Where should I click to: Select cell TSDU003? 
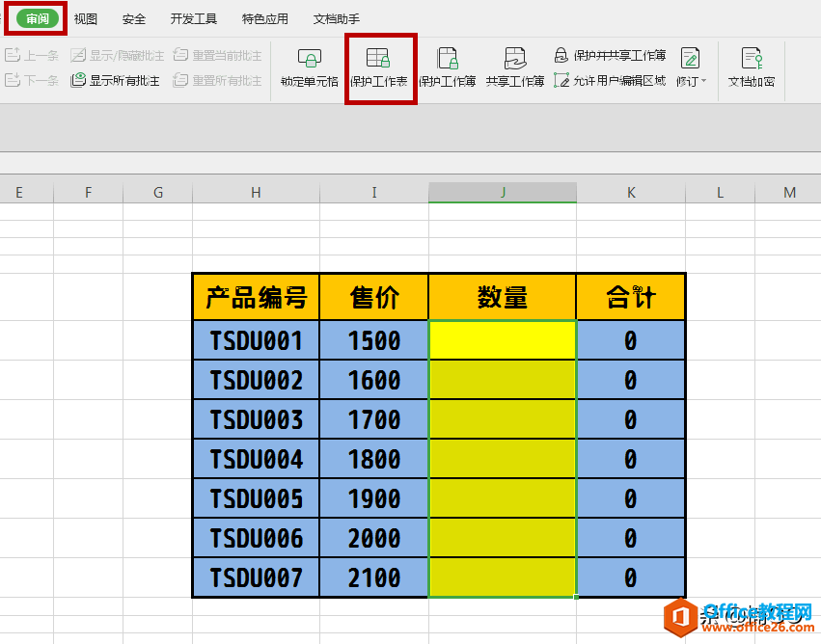[x=256, y=419]
